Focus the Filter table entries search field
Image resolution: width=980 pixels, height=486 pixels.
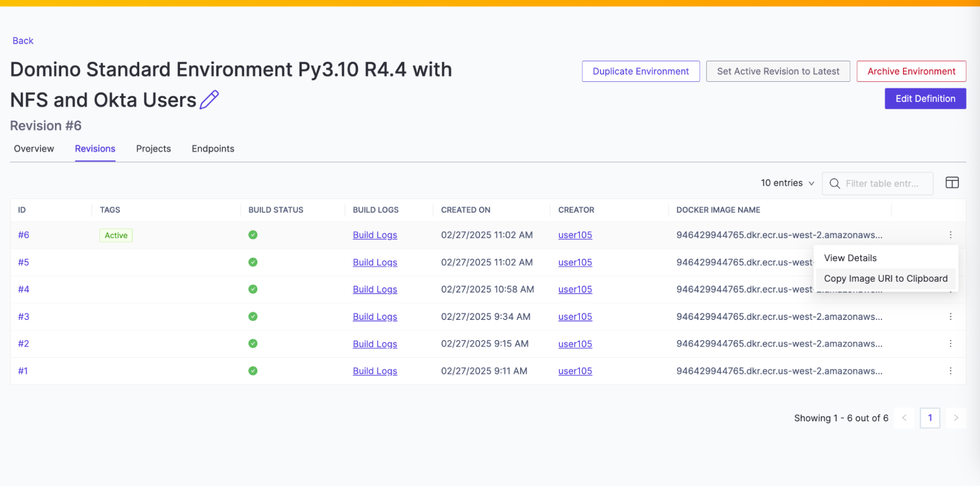coord(878,184)
